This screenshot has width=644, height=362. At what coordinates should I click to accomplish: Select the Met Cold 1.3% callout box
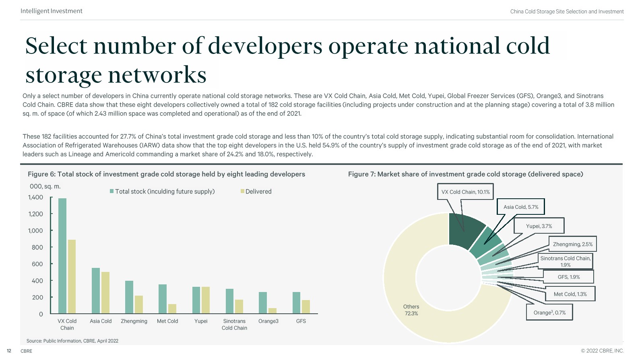coord(570,294)
